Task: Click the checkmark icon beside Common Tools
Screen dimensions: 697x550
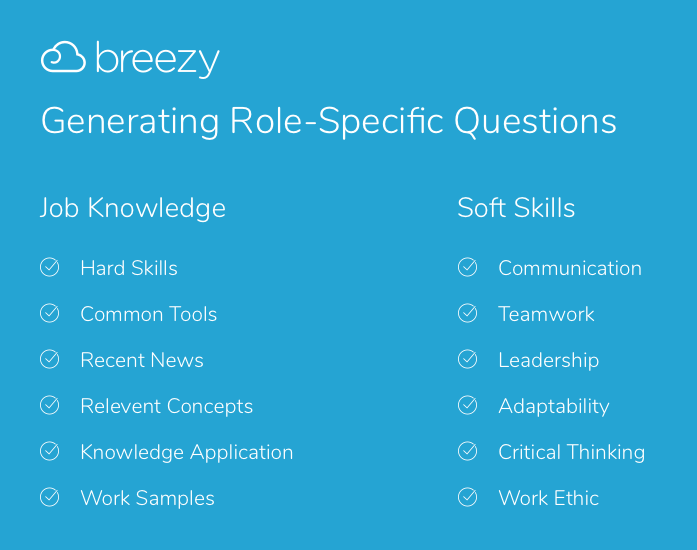Action: [50, 313]
